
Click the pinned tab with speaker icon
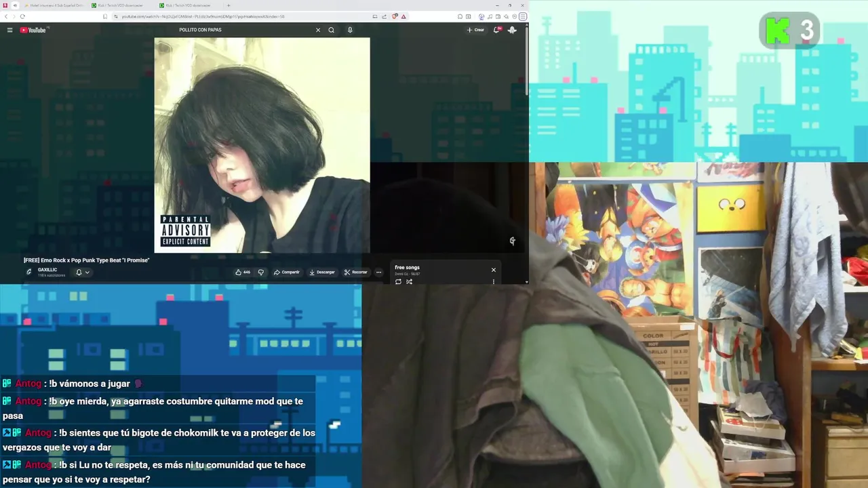pyautogui.click(x=15, y=5)
